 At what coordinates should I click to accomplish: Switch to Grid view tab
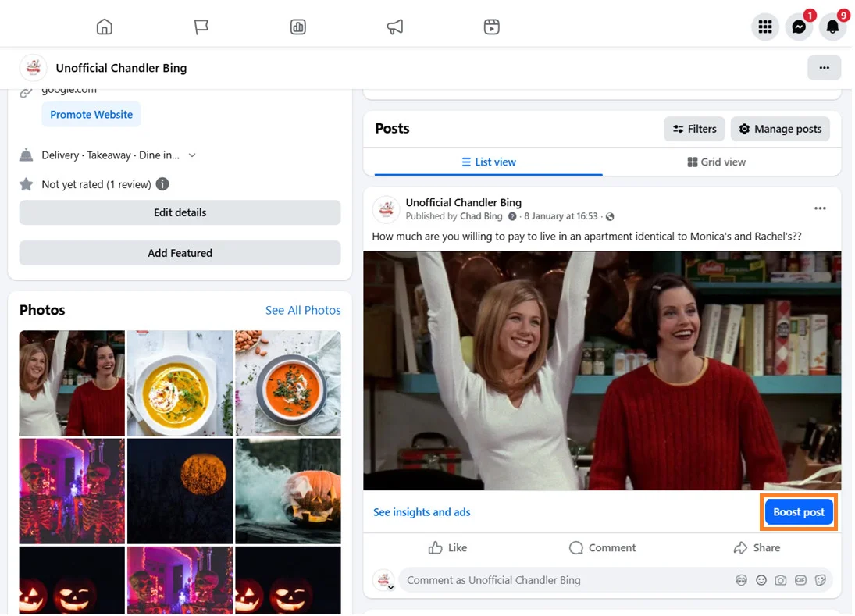point(716,162)
